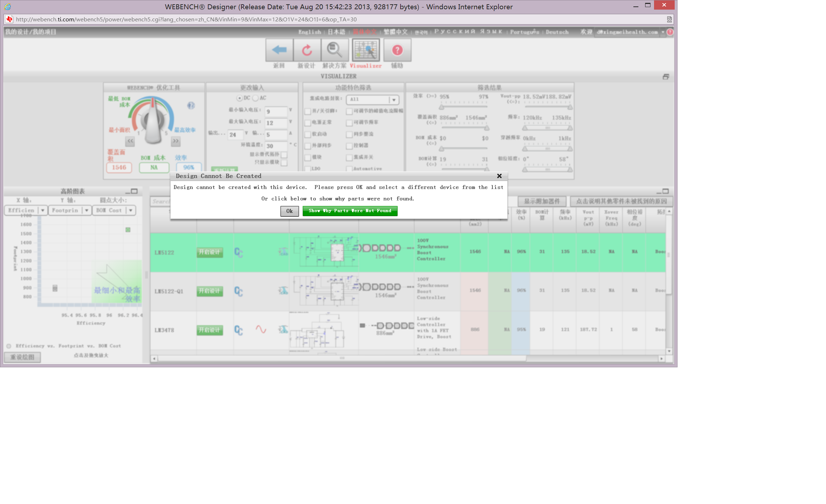Expand the IC package All dropdown
Screen dimensions: 826x504
pos(394,100)
